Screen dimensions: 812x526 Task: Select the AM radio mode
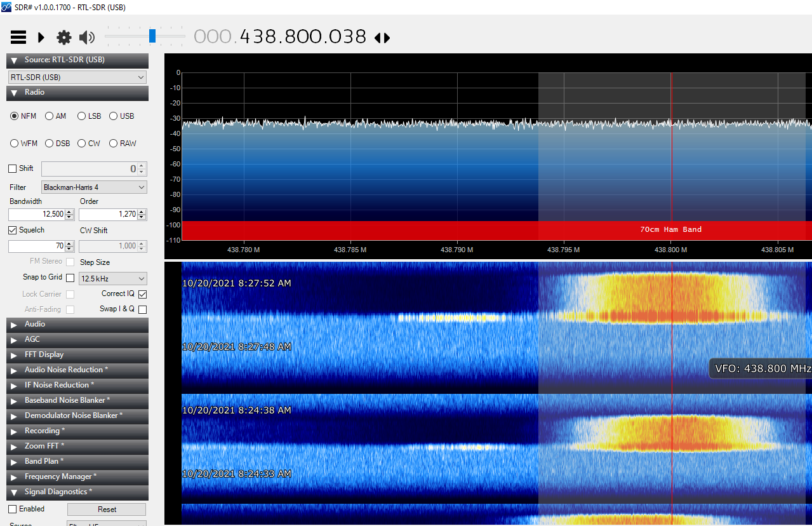(50, 116)
